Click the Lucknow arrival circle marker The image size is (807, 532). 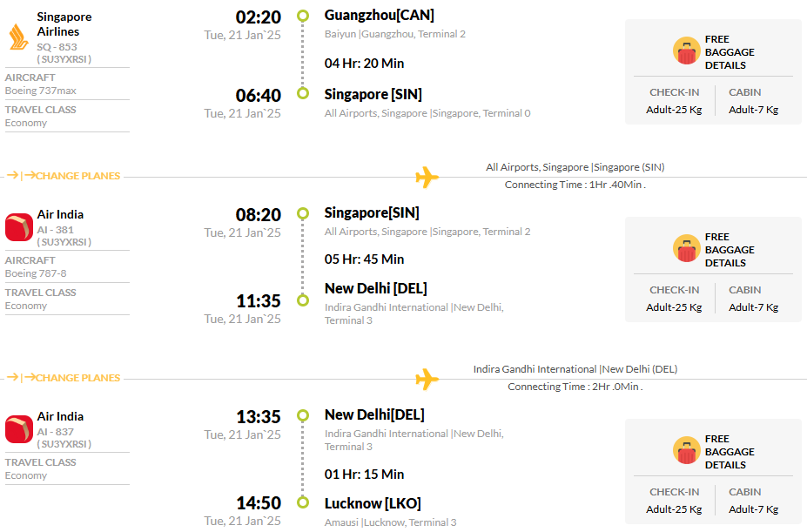point(303,502)
